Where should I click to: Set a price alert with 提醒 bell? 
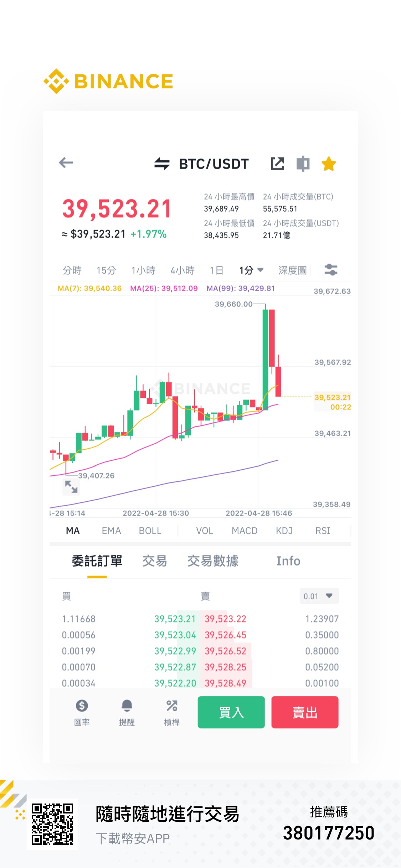[127, 712]
